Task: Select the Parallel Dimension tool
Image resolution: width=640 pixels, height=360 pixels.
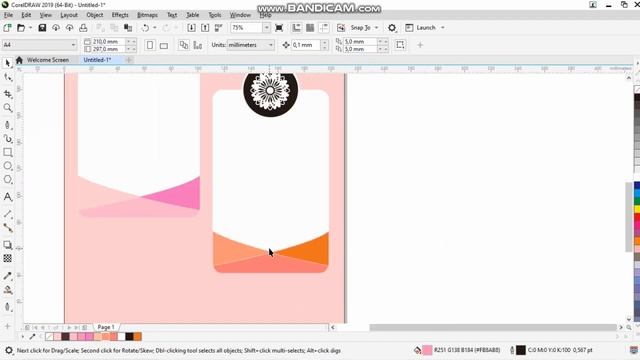Action: [7, 214]
